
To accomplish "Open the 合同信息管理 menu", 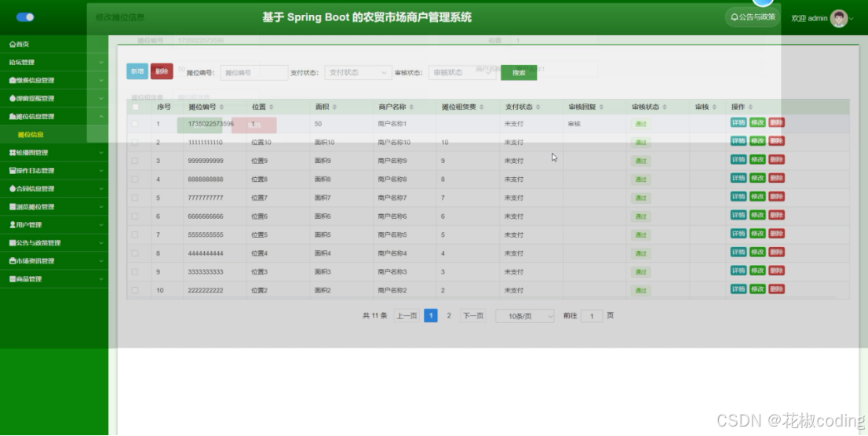I will tap(54, 189).
